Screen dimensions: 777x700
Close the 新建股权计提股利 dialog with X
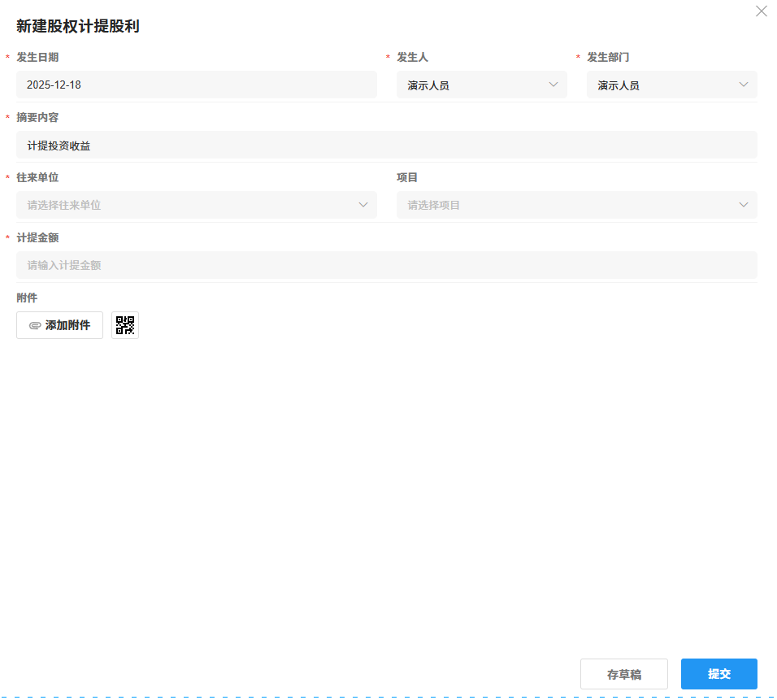762,11
